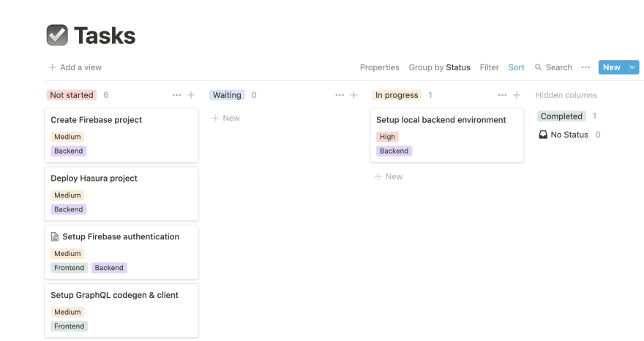Expand the dropdown arrow next to the New button
Screen dimensions: 644x341
point(632,67)
